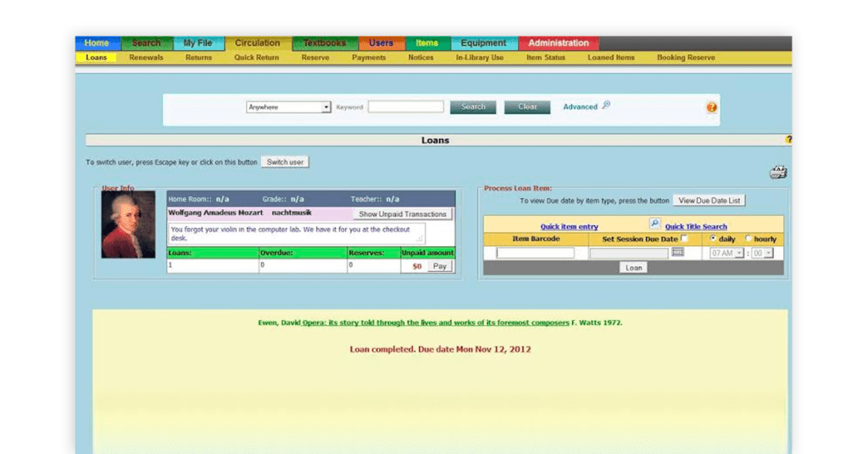Click Show Unpaid Transactions button

pyautogui.click(x=403, y=214)
